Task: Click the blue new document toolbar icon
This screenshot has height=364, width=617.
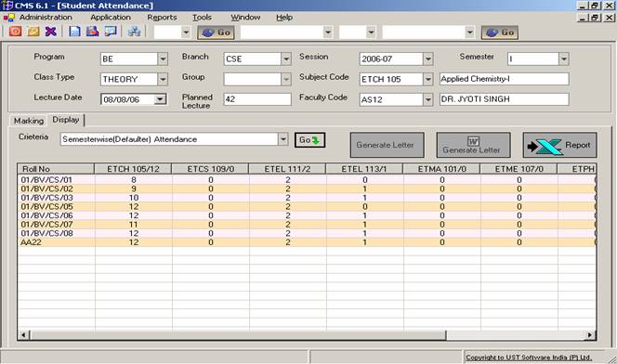Action: tap(74, 32)
